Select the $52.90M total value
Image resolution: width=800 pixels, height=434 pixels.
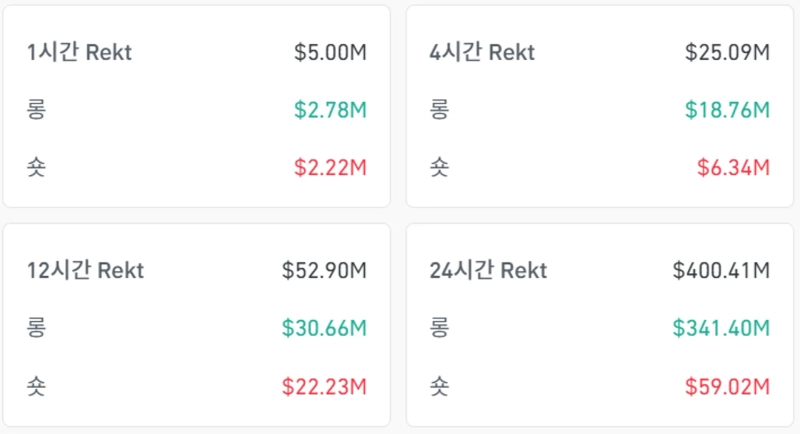coord(324,270)
